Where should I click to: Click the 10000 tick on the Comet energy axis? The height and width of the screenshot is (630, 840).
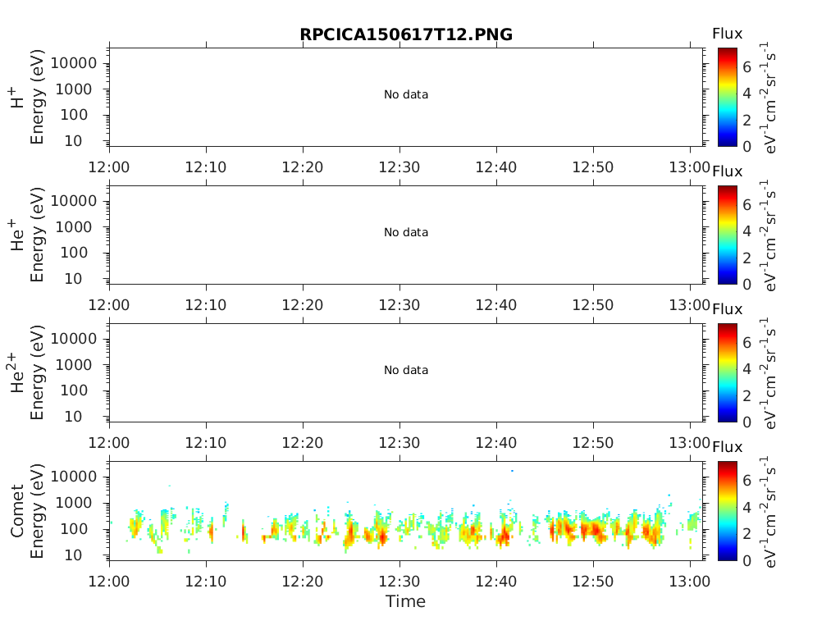(x=74, y=477)
